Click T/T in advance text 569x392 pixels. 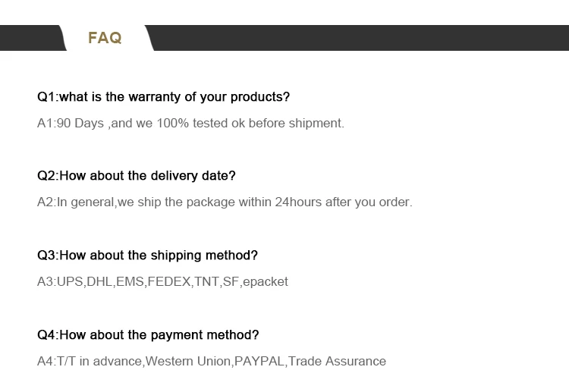coord(99,362)
